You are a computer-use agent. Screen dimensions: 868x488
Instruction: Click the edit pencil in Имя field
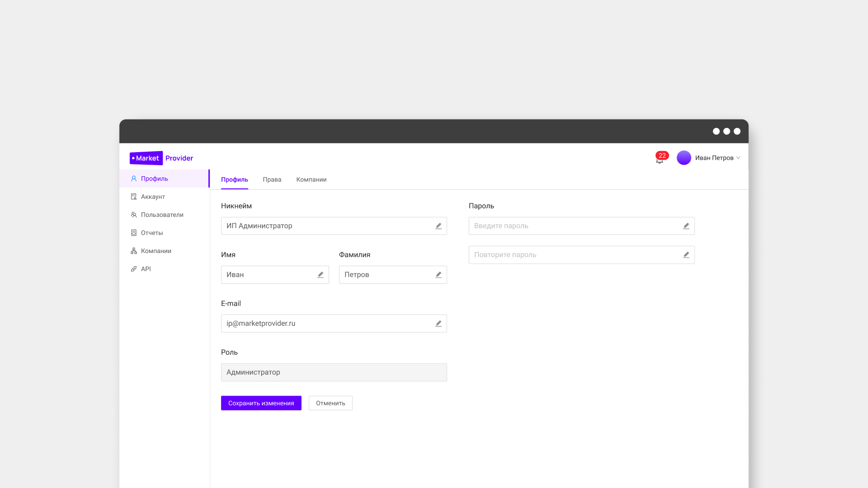(320, 275)
